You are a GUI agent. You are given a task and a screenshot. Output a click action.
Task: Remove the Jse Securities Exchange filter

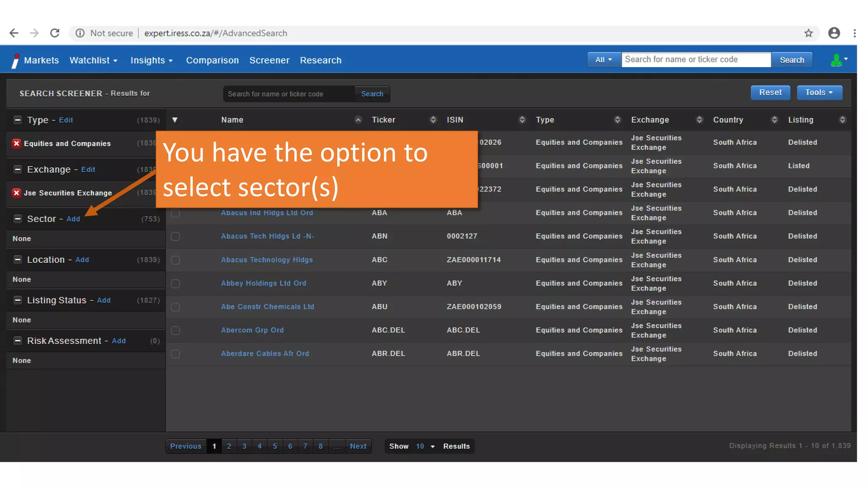tap(16, 193)
